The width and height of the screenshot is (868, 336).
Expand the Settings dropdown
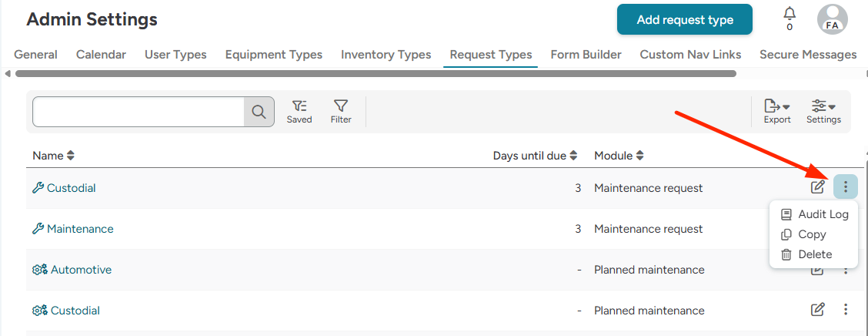coord(823,111)
